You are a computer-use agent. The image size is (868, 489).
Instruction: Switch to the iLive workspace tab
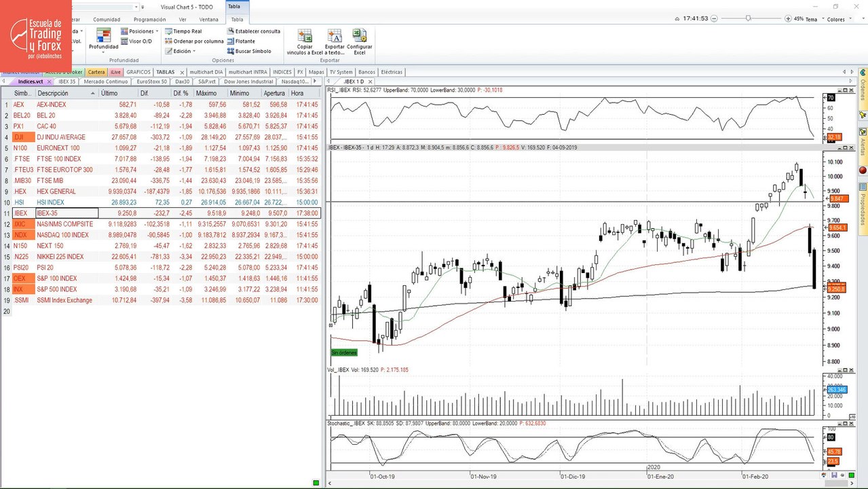[x=115, y=72]
